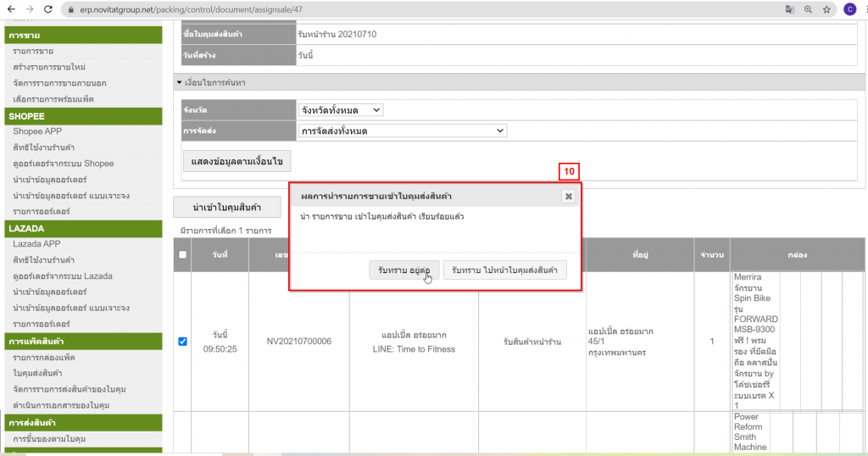Click the browser back arrow
Image resolution: width=868 pixels, height=456 pixels.
[x=9, y=9]
